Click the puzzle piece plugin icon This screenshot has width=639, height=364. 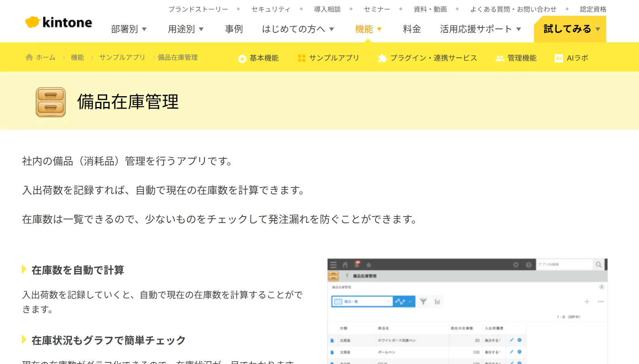pyautogui.click(x=382, y=58)
